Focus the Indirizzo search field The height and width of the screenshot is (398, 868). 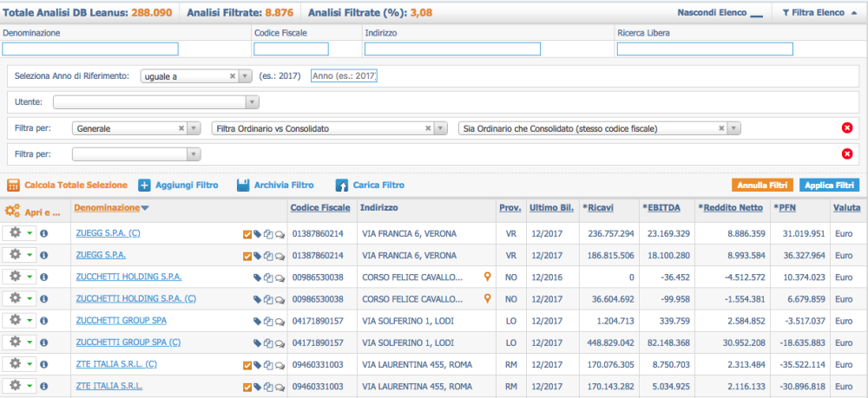[452, 49]
